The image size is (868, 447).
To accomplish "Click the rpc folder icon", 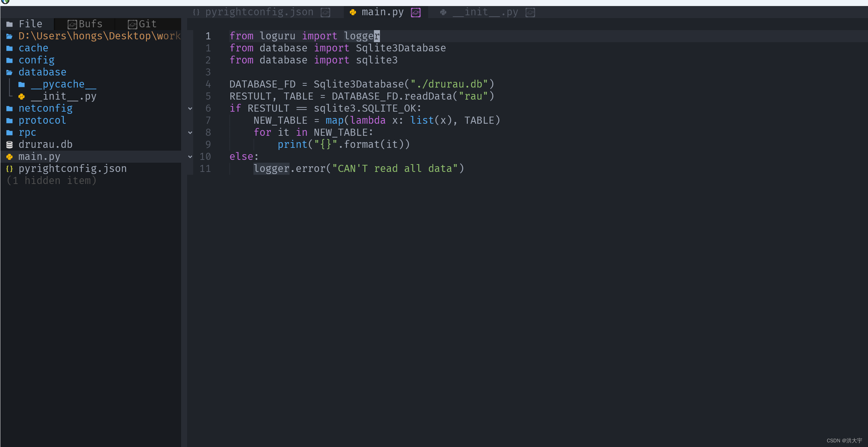I will [10, 133].
